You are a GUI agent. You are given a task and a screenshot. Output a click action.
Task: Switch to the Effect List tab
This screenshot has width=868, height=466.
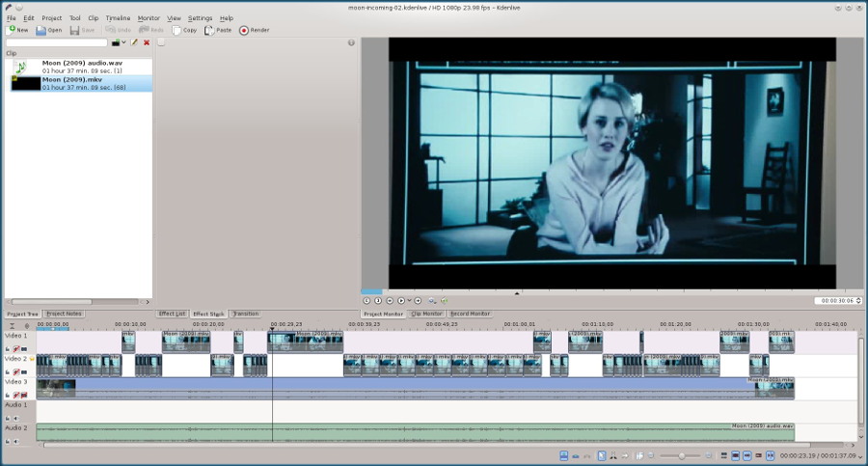click(173, 314)
